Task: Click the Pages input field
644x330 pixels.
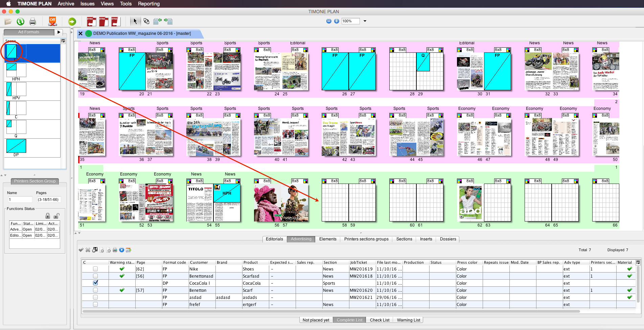Action: tap(48, 199)
